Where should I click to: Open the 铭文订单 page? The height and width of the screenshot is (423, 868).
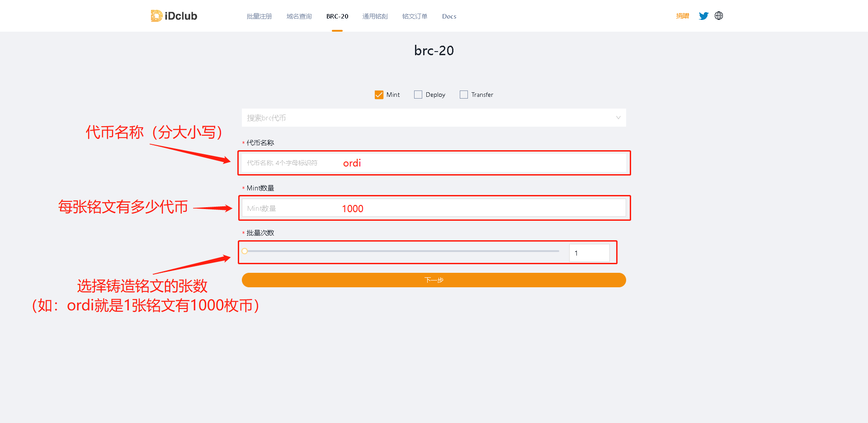415,16
